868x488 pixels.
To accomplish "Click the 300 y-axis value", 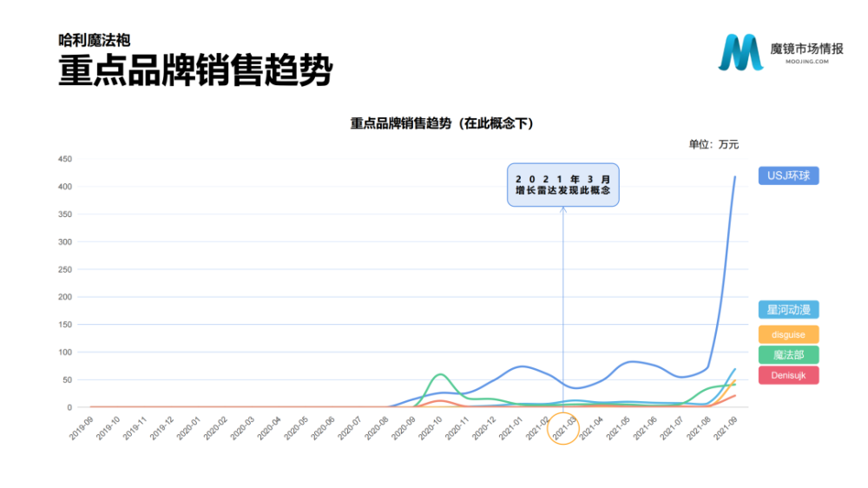I will (x=65, y=242).
